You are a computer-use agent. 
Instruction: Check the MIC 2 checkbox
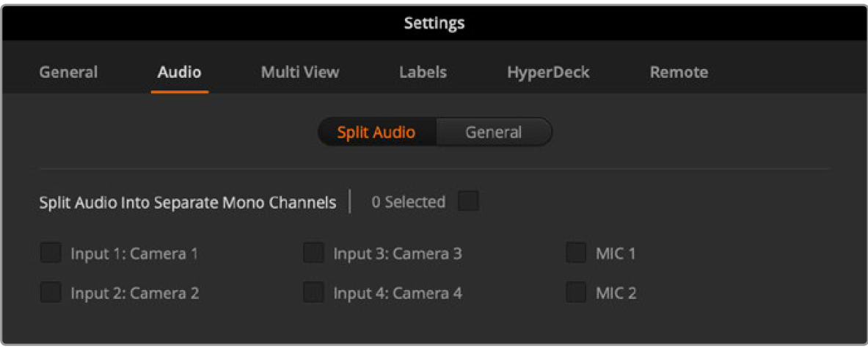[576, 293]
